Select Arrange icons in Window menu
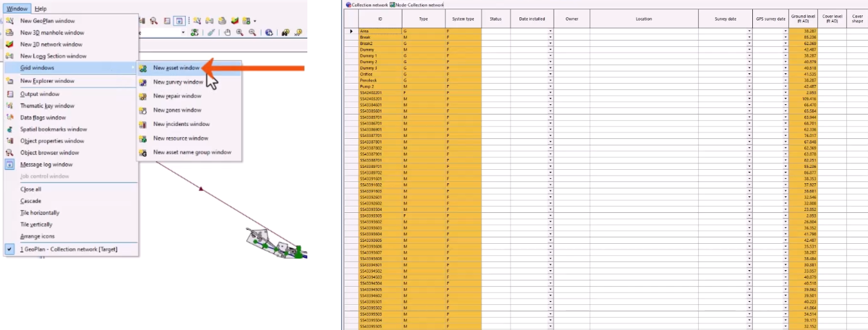868x330 pixels. pos(37,236)
